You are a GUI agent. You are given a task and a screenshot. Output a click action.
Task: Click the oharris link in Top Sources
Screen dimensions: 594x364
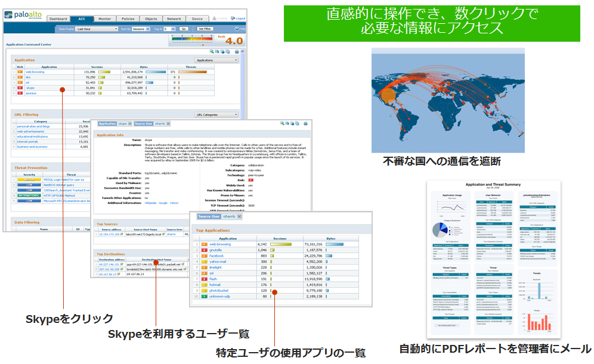pyautogui.click(x=171, y=235)
